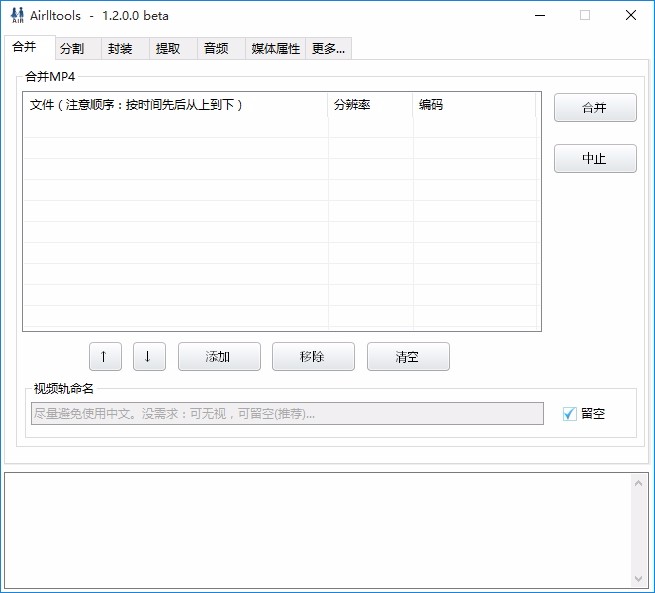Viewport: 655px width, 593px height.
Task: Click the 清空 clear list button
Action: [x=408, y=357]
